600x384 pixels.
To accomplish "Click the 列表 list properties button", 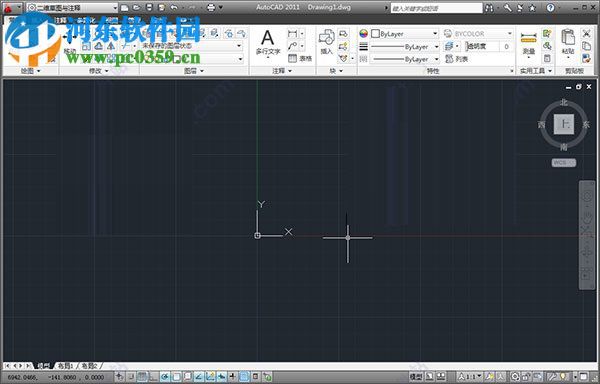I will [x=457, y=59].
